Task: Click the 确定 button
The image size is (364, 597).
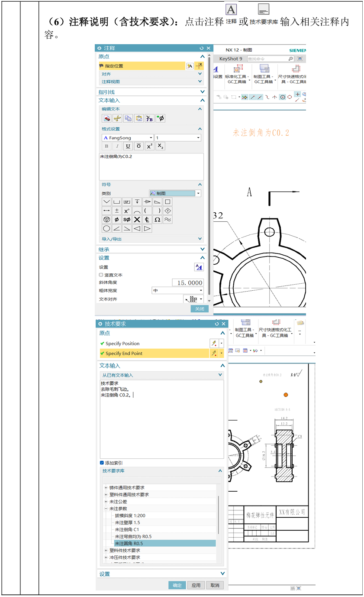Action: tap(177, 585)
